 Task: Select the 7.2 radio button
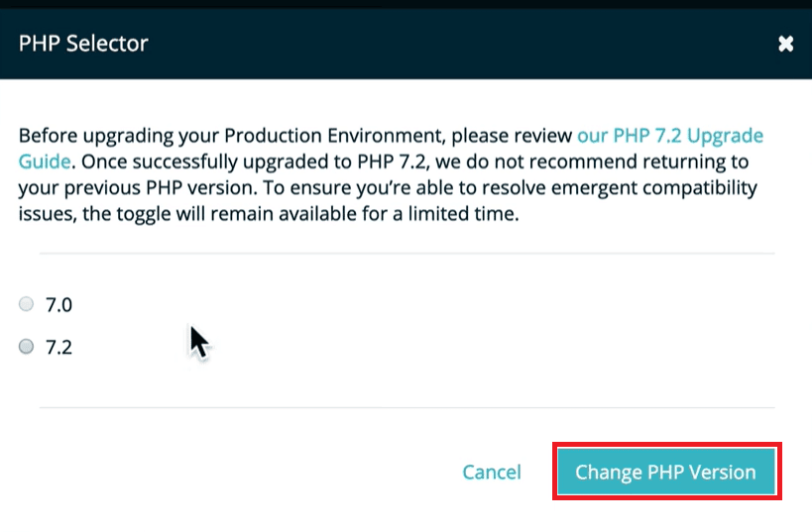coord(27,346)
